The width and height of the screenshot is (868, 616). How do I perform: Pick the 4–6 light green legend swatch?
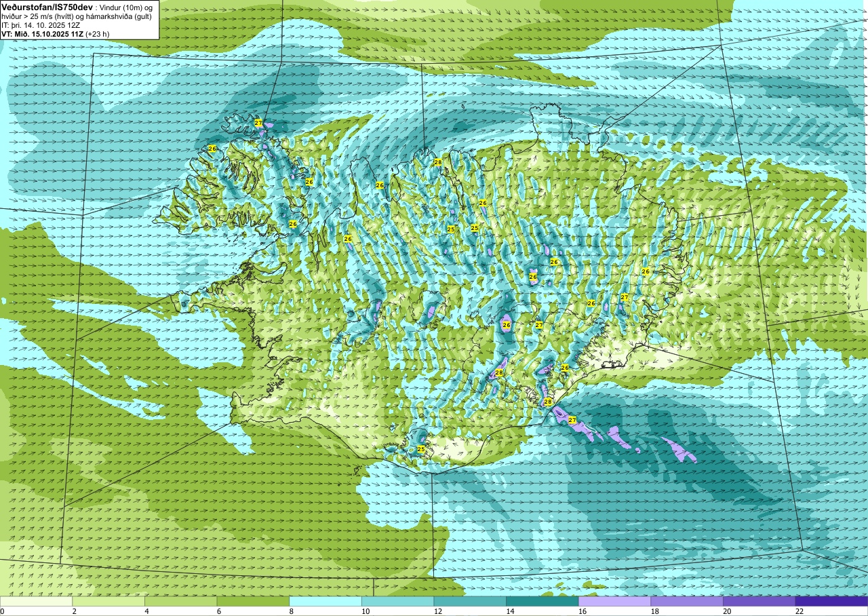pyautogui.click(x=181, y=601)
